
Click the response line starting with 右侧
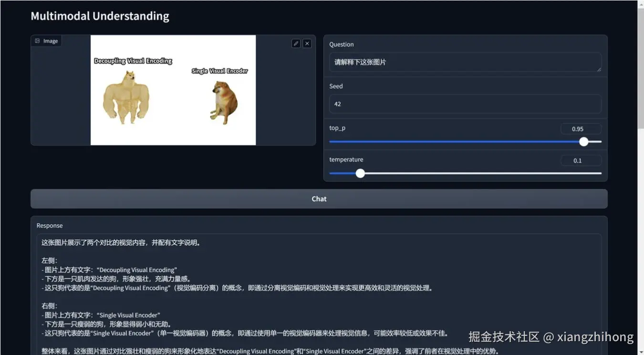pos(50,306)
